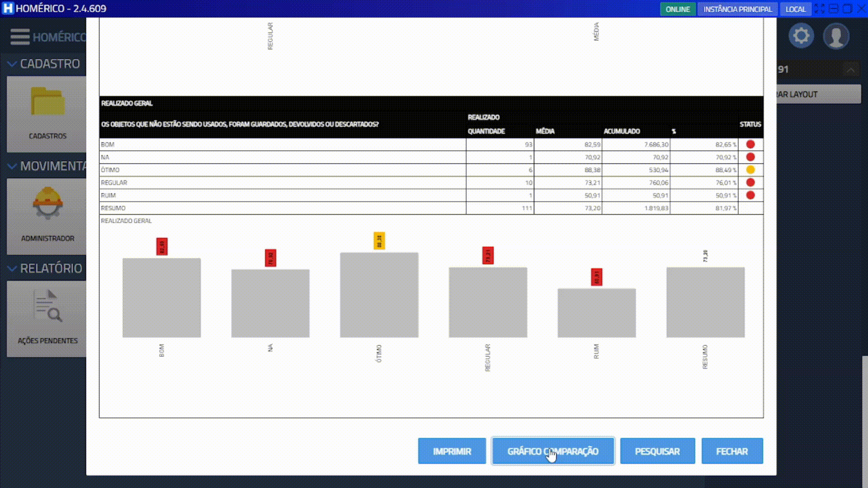Image resolution: width=868 pixels, height=488 pixels.
Task: Click the Gráfico Comparação button
Action: [x=552, y=451]
